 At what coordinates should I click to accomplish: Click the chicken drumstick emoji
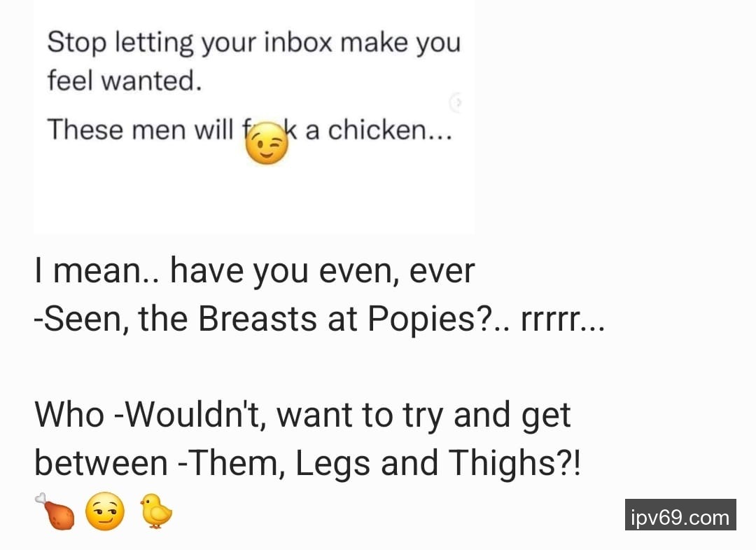55,511
